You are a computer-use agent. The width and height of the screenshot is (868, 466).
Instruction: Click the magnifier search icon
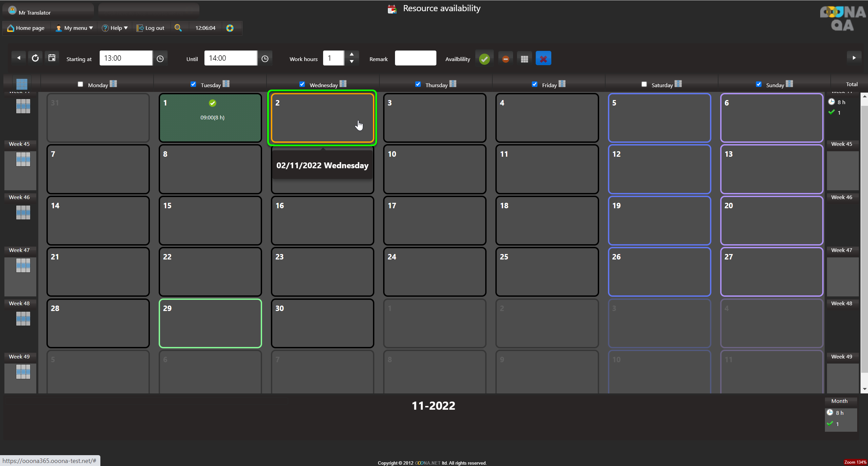178,28
